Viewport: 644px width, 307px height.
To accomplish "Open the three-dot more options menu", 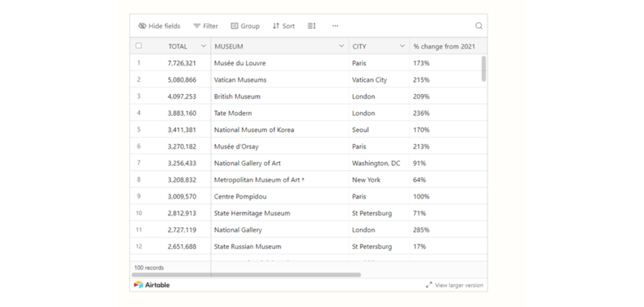I will tap(335, 26).
